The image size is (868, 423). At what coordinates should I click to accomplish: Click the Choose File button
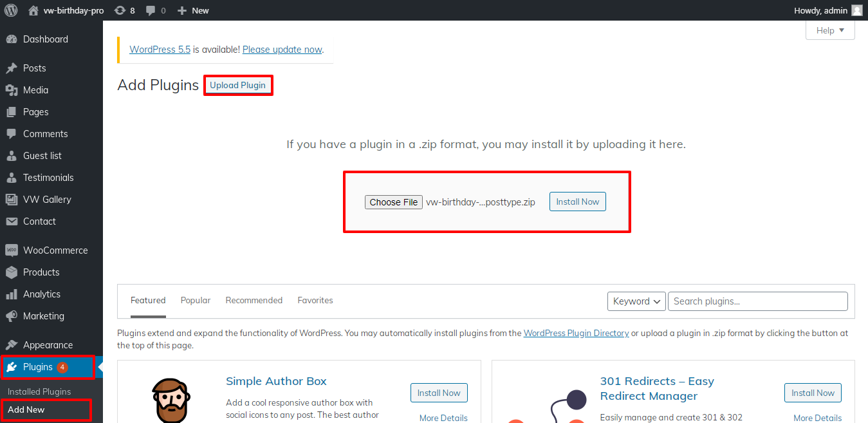tap(394, 202)
